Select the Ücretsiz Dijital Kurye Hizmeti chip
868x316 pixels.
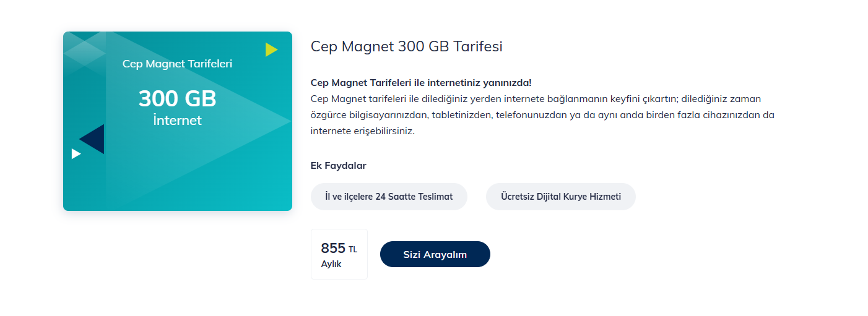coord(561,197)
